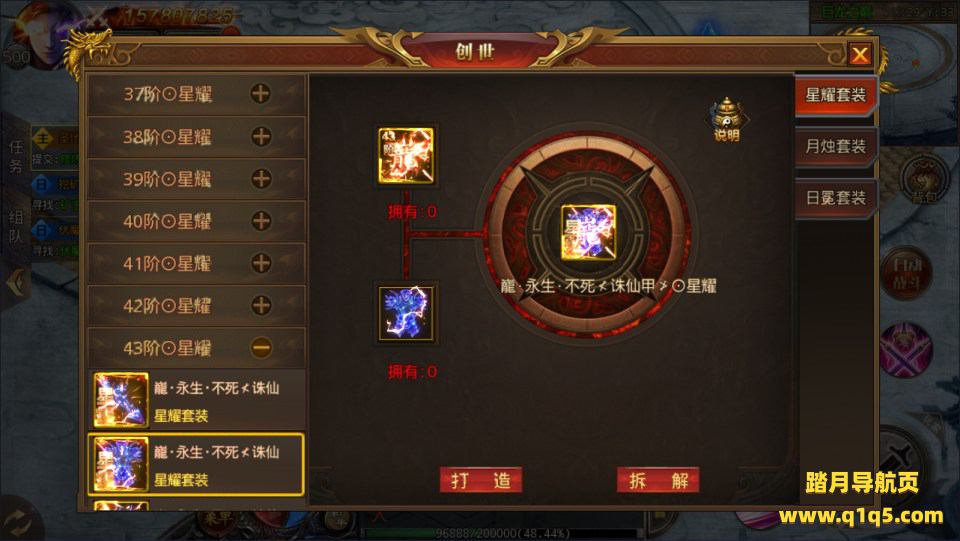Select first 龍·永生·不死 诛仙 list item
The width and height of the screenshot is (960, 541).
(x=197, y=400)
